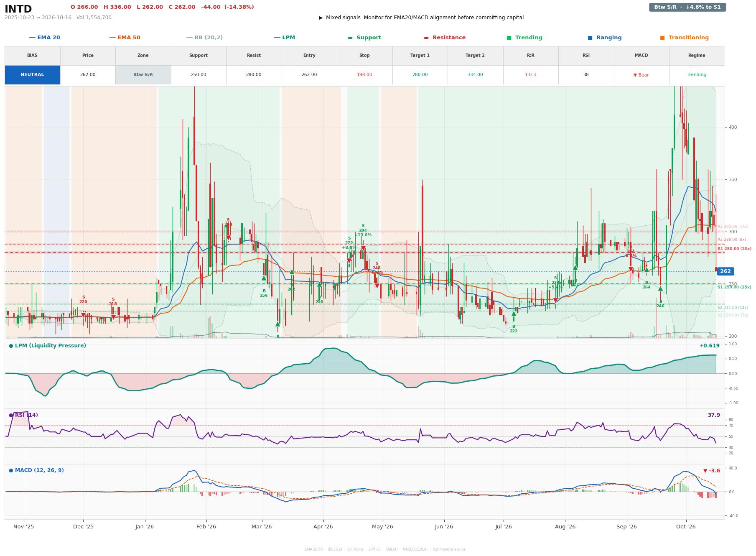Viewport: 756px width, 556px height.
Task: Select the Regime column header
Action: click(696, 56)
